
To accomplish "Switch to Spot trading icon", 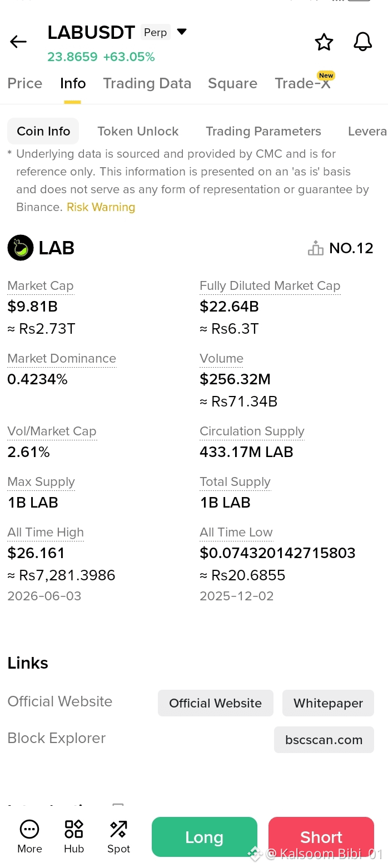I will coord(118,829).
